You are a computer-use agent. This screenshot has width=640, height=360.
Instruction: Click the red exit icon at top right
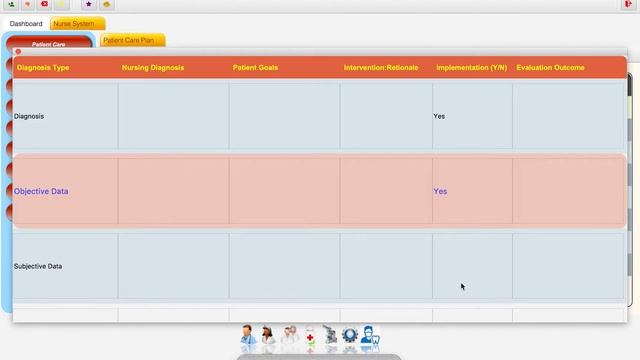(628, 4)
